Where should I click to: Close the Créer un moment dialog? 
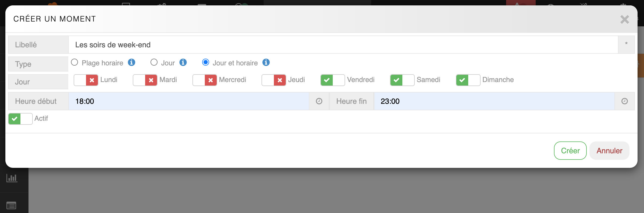(x=624, y=19)
